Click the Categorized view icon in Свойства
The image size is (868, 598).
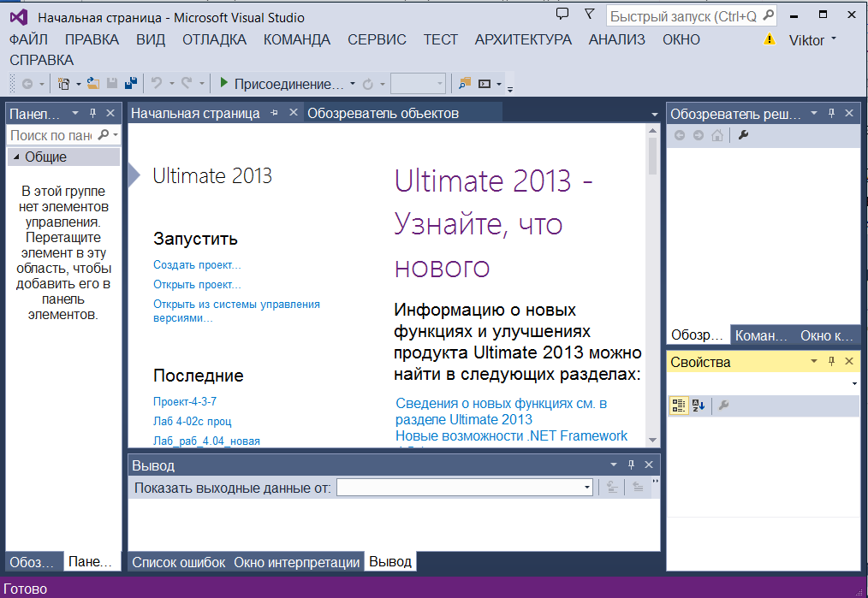[x=679, y=406]
